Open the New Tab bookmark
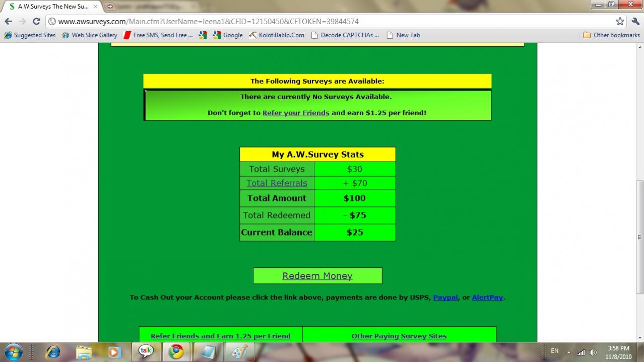644x362 pixels. pos(403,35)
